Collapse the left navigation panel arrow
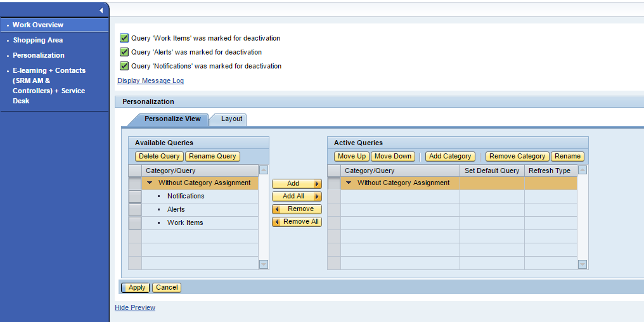Image resolution: width=644 pixels, height=322 pixels. (x=101, y=11)
